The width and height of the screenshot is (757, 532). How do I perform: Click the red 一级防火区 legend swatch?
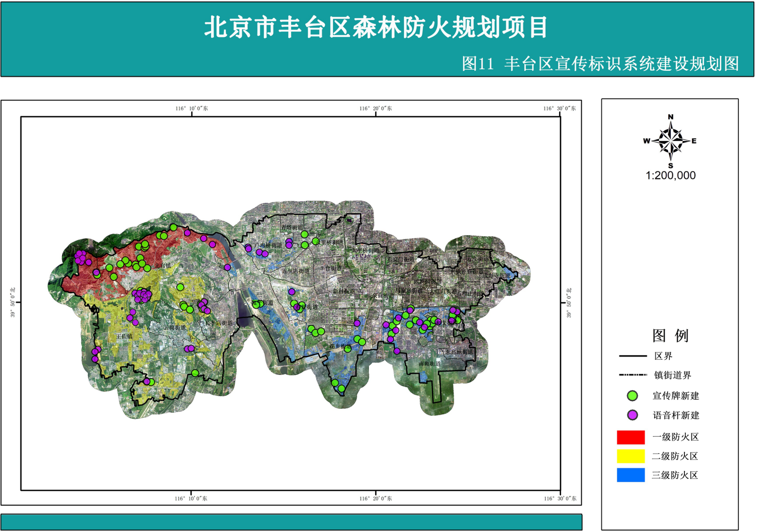(x=630, y=437)
